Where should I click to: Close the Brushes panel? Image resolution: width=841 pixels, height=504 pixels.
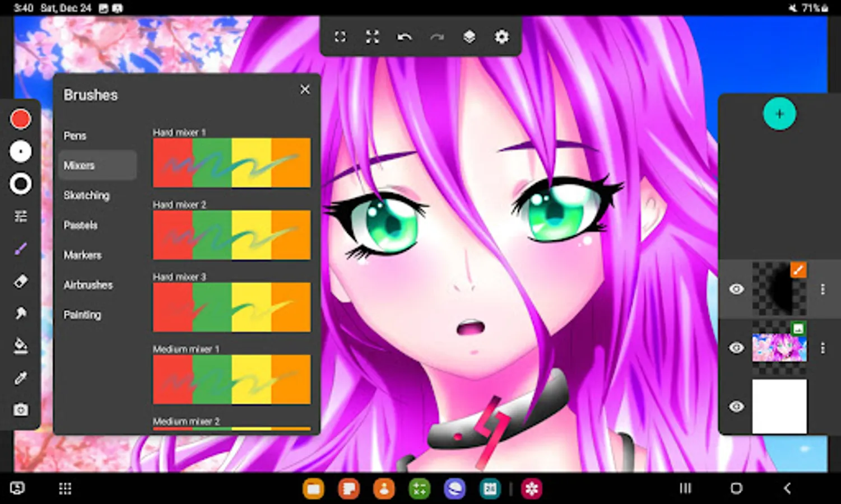click(305, 90)
